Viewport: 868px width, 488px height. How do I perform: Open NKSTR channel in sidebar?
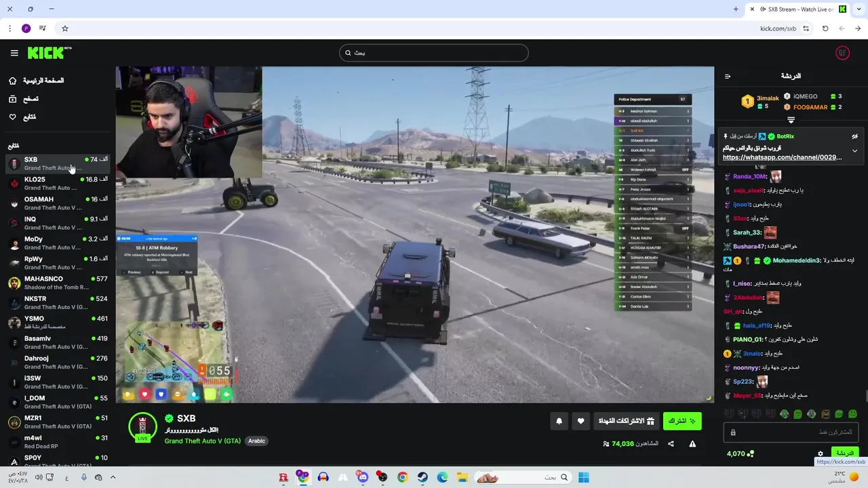coord(58,302)
